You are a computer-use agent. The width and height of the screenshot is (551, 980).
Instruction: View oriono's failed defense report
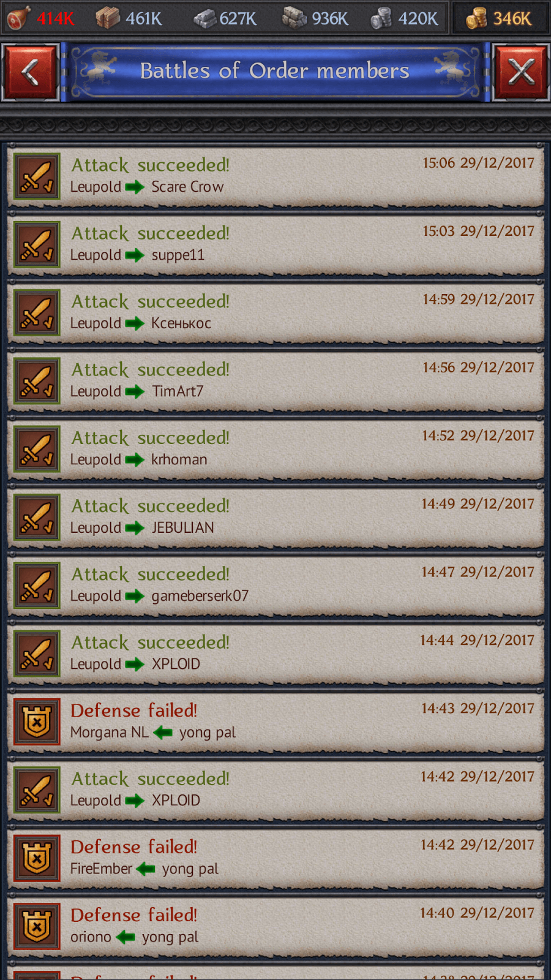275,927
